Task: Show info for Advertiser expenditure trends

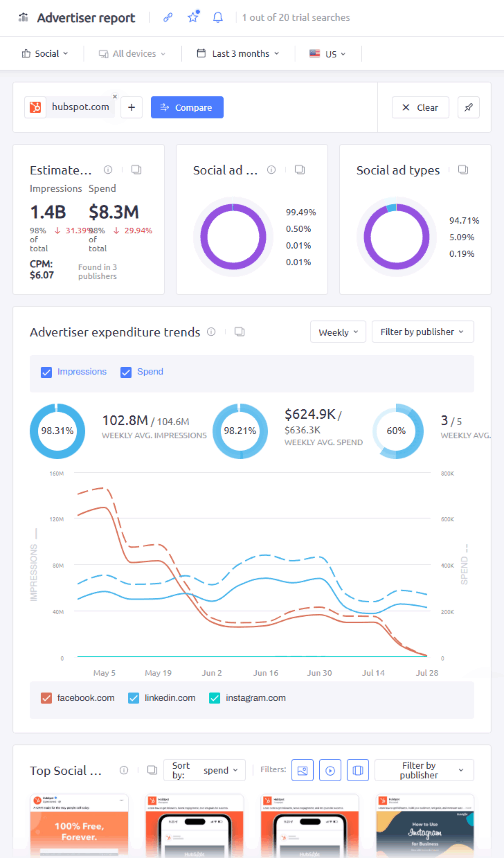Action: (211, 331)
